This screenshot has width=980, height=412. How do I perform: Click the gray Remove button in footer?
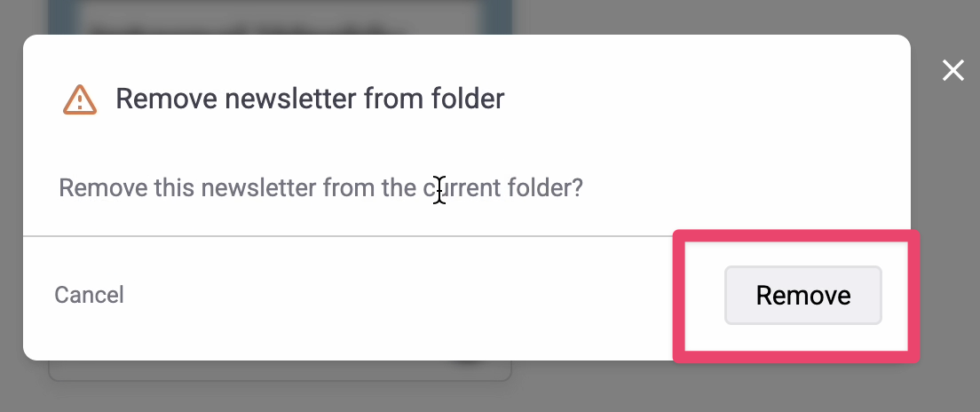coord(803,295)
